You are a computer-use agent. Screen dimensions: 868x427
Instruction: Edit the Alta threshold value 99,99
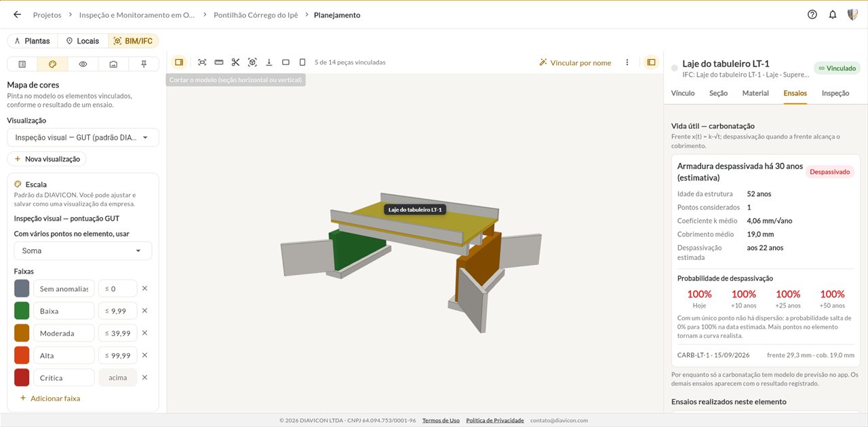[118, 355]
